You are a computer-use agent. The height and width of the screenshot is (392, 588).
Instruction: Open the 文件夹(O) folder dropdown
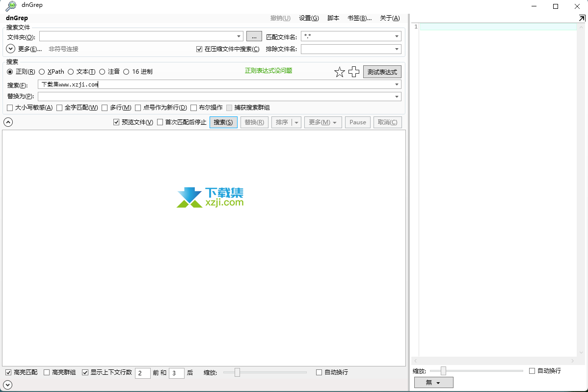pos(239,36)
